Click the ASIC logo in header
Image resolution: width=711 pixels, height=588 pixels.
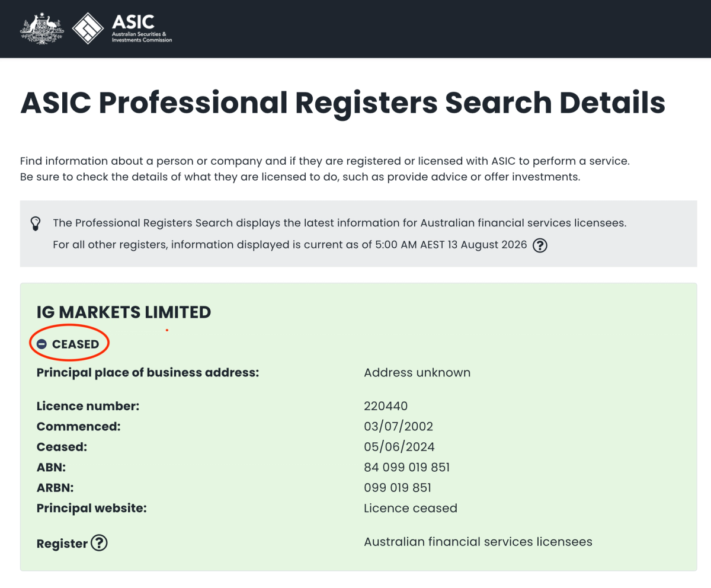[x=122, y=28]
